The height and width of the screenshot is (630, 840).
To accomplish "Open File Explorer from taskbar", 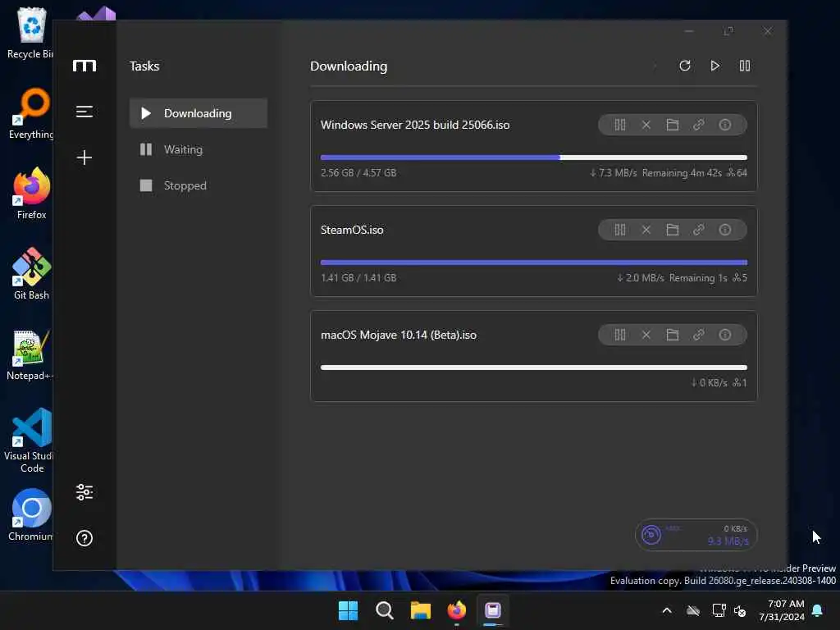I will (421, 610).
